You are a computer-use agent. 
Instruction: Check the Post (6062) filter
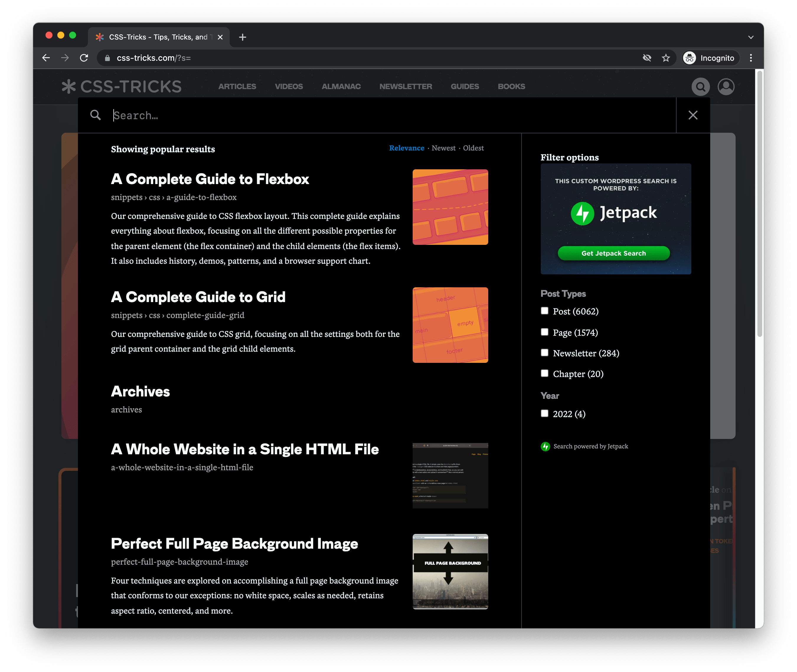[544, 311]
